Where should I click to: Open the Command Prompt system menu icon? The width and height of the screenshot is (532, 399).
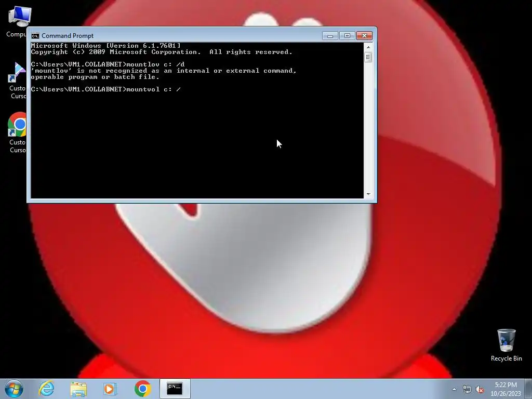35,36
